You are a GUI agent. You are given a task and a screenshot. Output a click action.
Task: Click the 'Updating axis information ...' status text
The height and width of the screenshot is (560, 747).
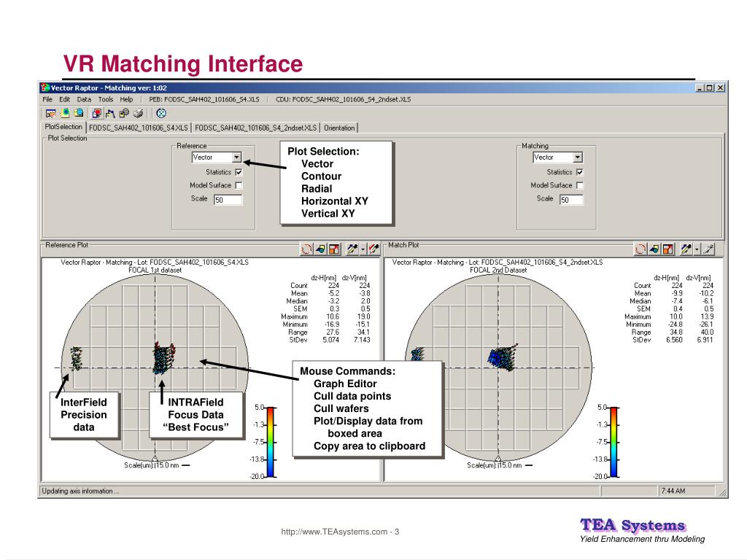(80, 491)
